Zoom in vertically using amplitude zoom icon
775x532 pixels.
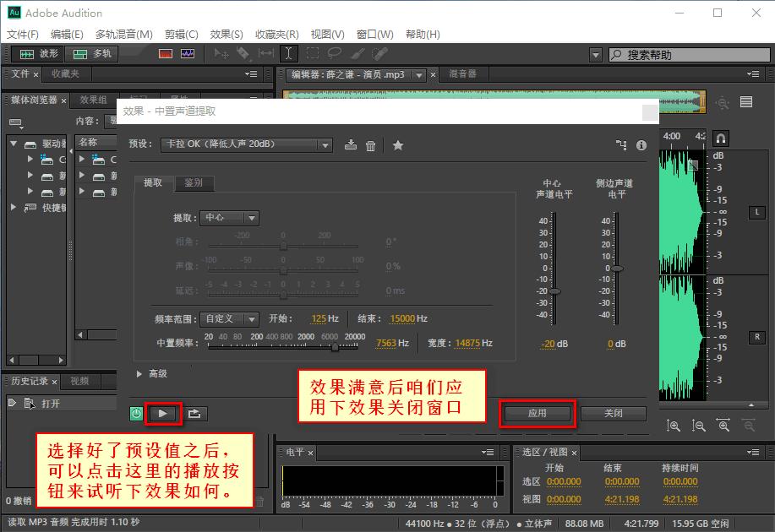[x=674, y=425]
